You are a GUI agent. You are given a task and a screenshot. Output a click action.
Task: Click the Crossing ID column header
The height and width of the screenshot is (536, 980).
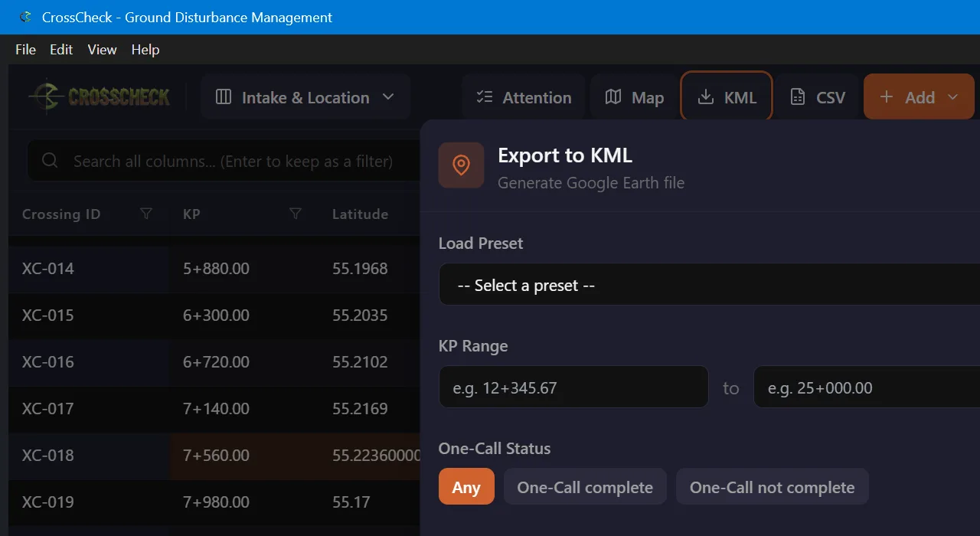pos(61,214)
